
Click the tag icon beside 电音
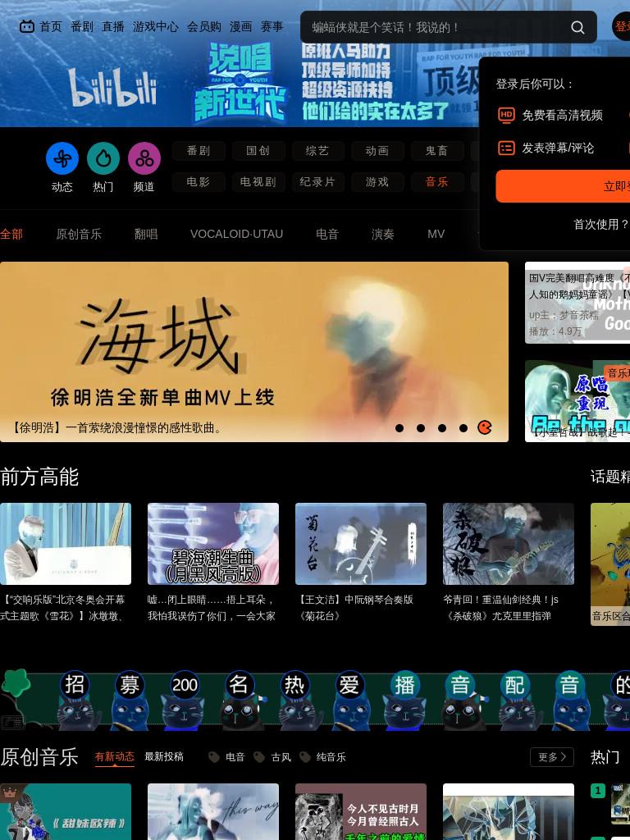pyautogui.click(x=214, y=757)
